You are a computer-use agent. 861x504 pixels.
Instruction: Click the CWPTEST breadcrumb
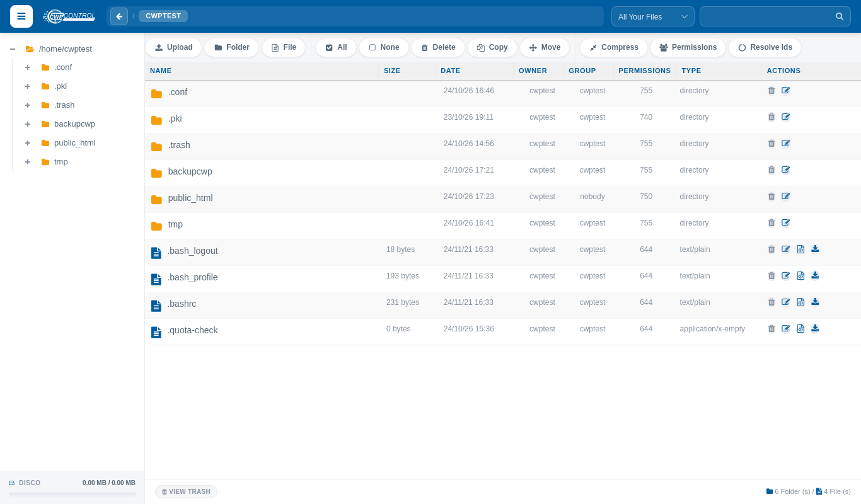click(x=163, y=16)
